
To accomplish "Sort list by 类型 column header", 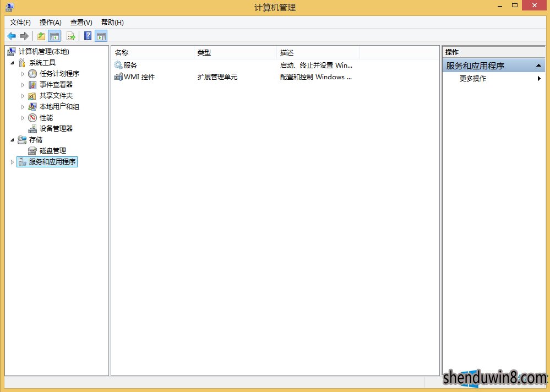I will tap(236, 52).
